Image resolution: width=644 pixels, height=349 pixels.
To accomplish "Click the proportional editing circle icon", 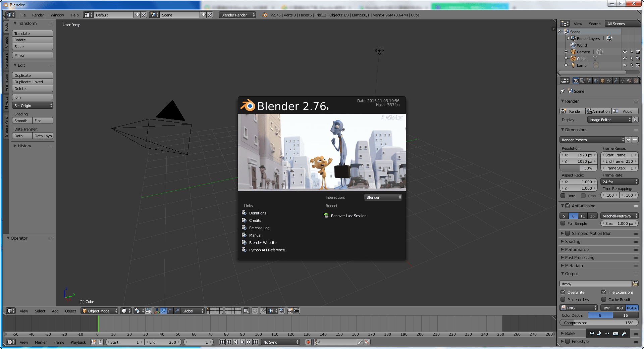I will coord(255,311).
